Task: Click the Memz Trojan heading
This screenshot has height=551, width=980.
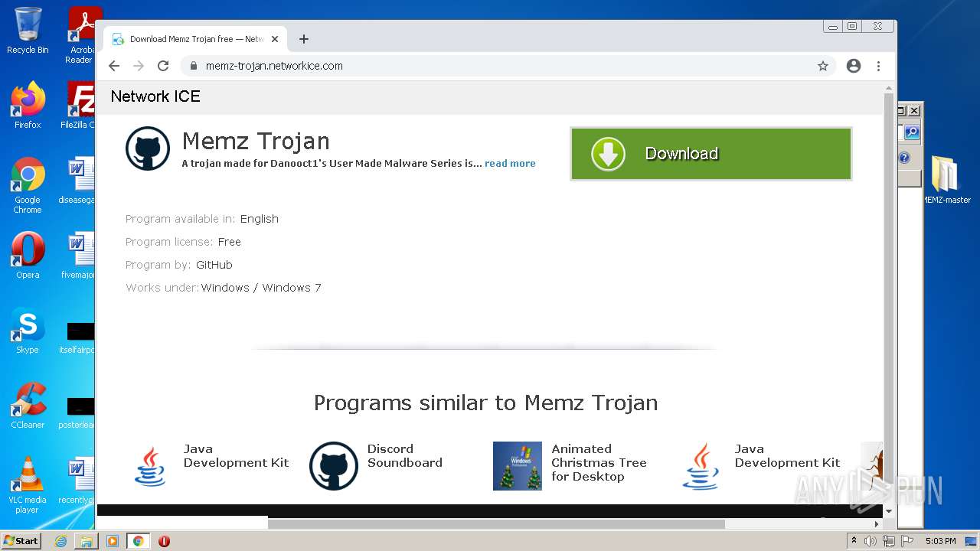Action: [256, 142]
